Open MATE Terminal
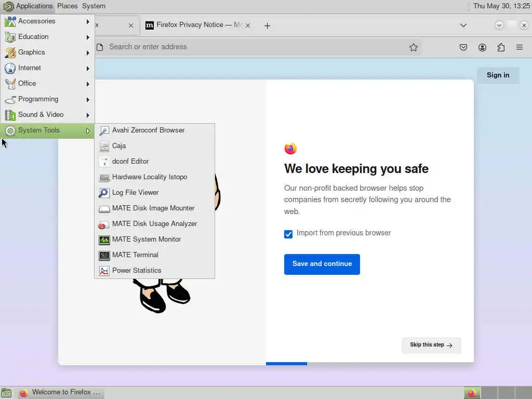This screenshot has height=399, width=532. [154, 255]
